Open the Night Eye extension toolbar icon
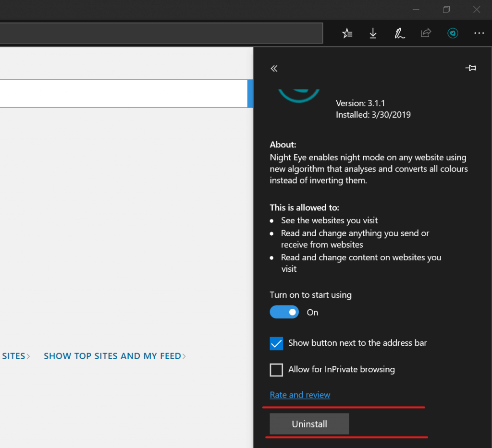The image size is (492, 448). point(453,33)
